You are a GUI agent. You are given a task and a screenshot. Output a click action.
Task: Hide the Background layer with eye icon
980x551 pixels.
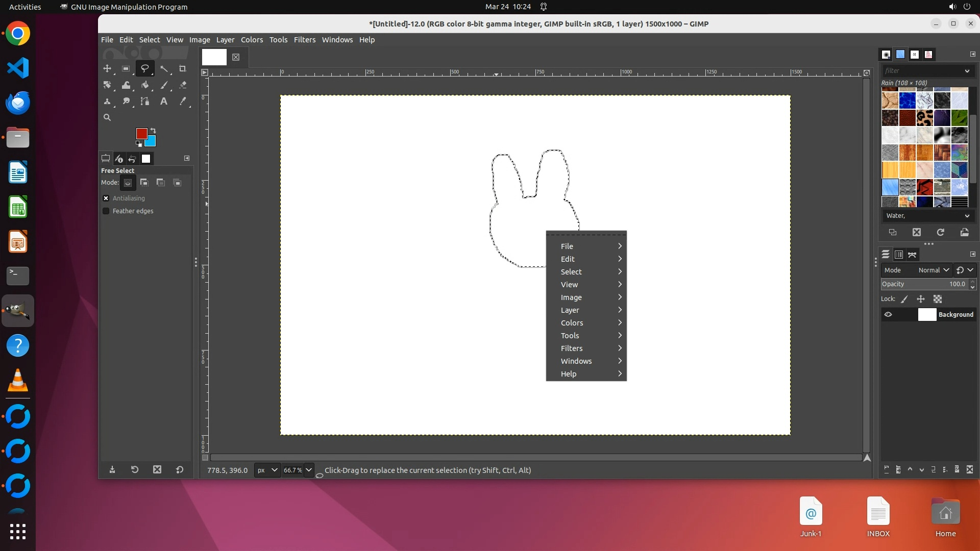[888, 315]
